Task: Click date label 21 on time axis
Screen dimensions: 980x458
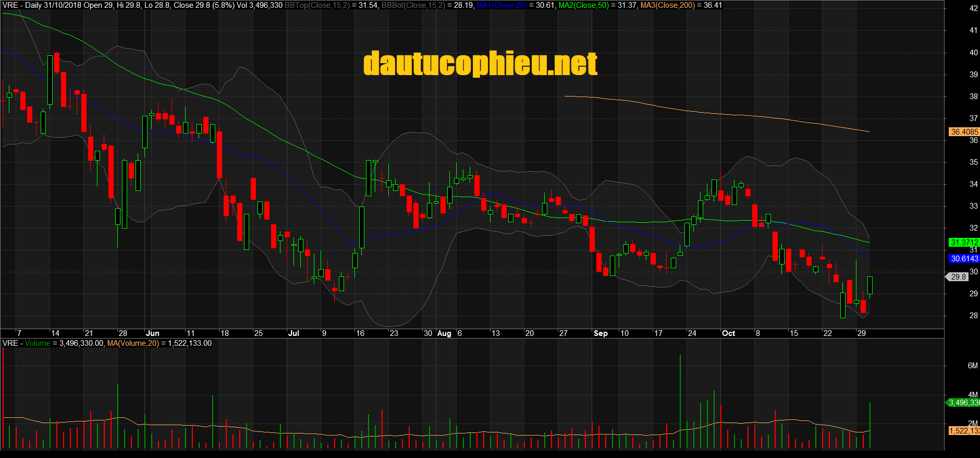Action: (89, 333)
